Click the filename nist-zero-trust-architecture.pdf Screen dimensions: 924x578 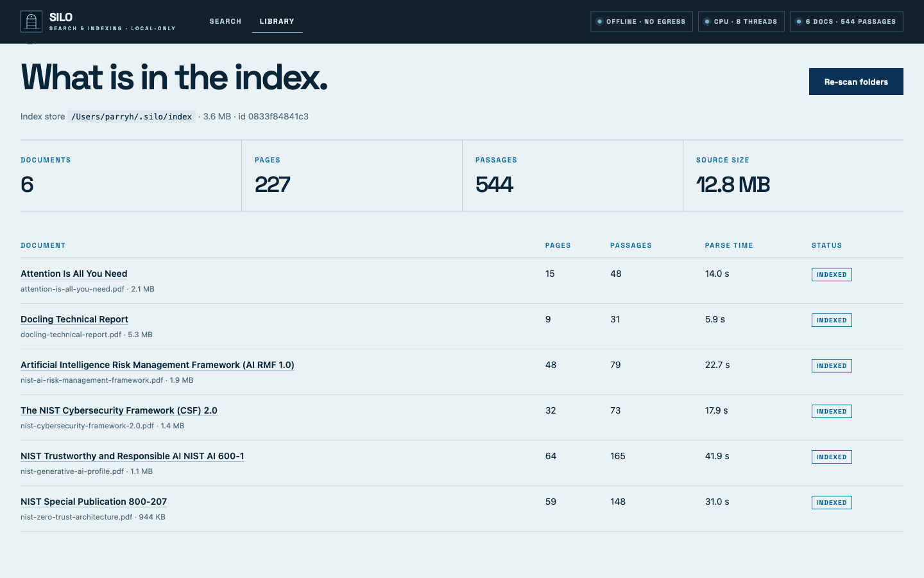(x=76, y=517)
